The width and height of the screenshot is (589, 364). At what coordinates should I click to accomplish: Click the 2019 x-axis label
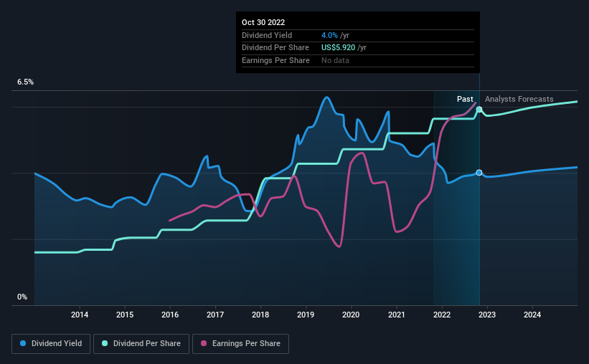[306, 315]
